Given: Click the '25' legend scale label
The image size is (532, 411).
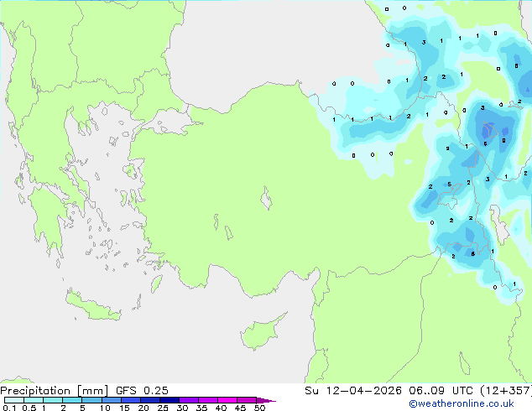Looking at the screenshot, I should tap(163, 408).
